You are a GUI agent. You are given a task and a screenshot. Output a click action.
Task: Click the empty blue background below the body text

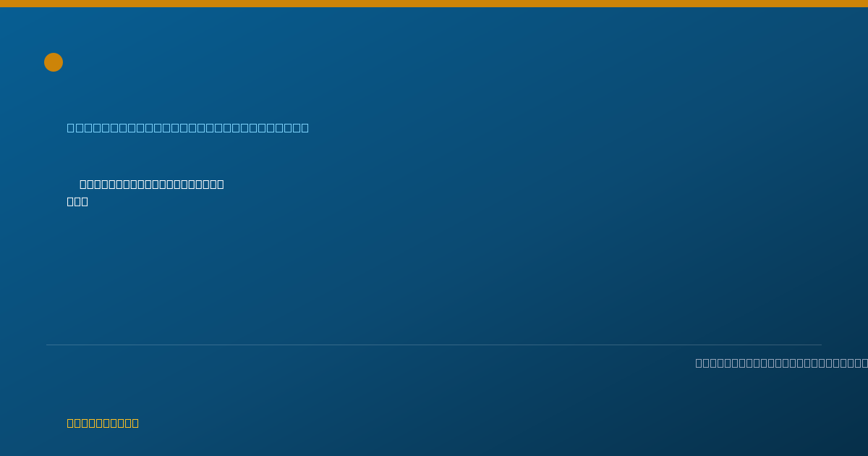pos(434,275)
